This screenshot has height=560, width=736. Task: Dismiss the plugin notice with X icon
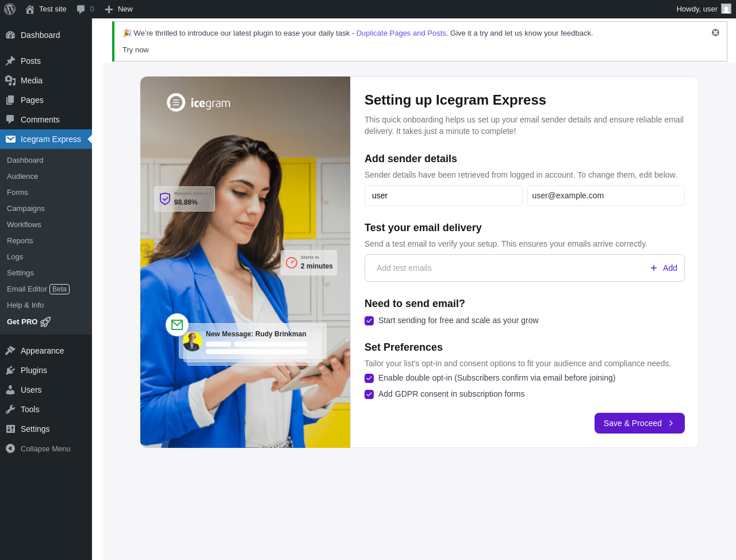tap(715, 33)
